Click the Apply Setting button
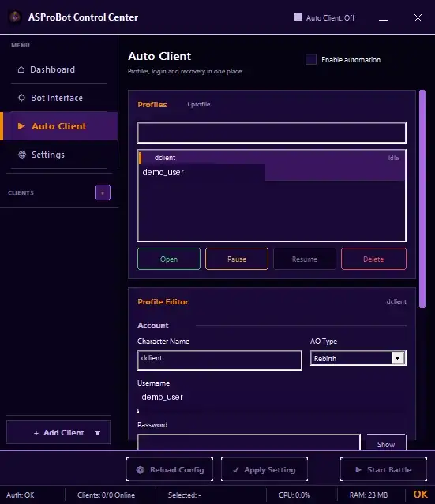435x504 pixels. click(x=264, y=469)
